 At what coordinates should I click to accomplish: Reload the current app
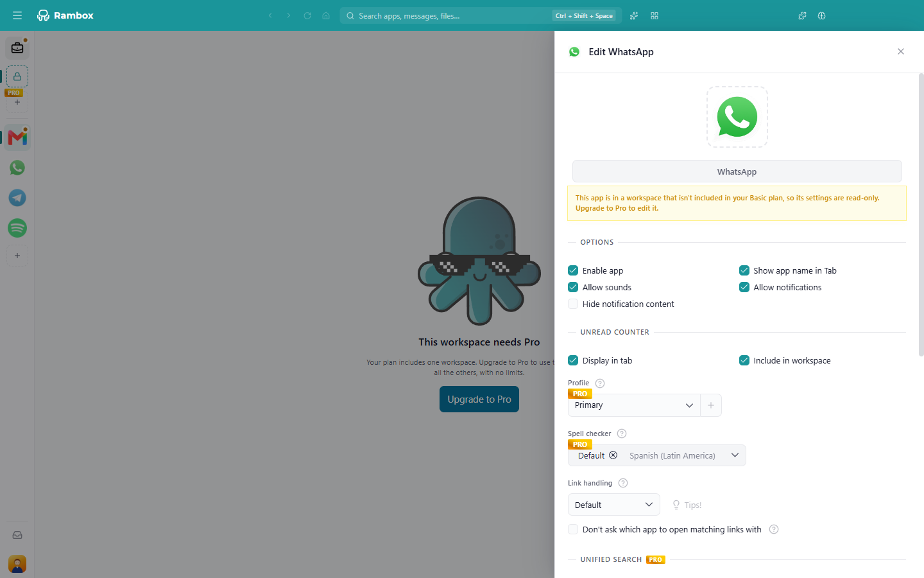coord(307,15)
